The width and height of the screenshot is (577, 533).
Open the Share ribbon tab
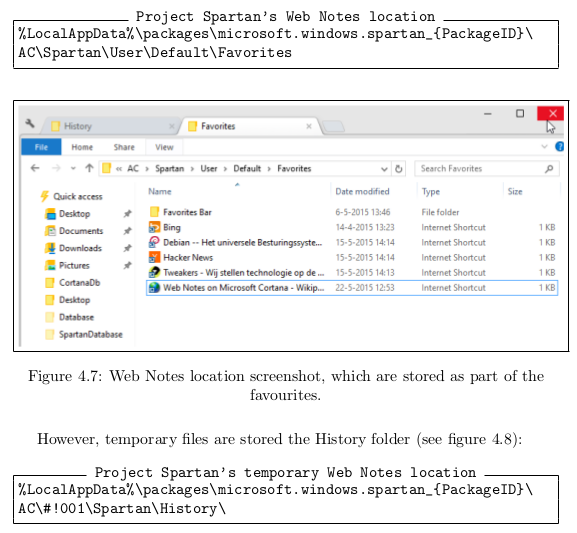point(124,147)
